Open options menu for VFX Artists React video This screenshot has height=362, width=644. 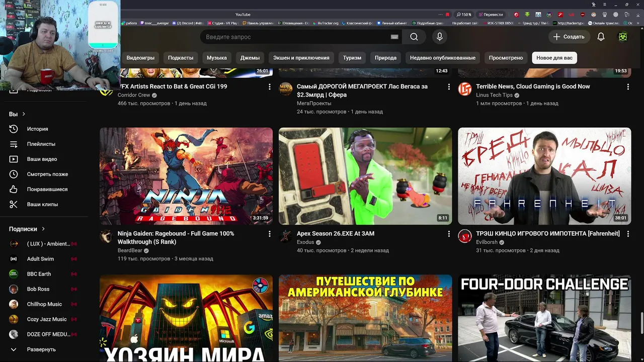point(269,87)
